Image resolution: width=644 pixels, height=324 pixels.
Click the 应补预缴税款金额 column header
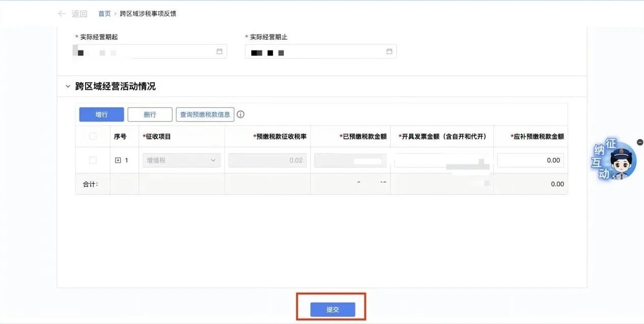tap(537, 137)
